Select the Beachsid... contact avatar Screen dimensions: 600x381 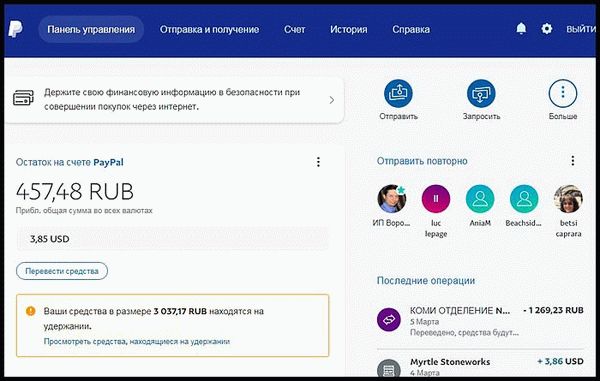click(x=524, y=199)
